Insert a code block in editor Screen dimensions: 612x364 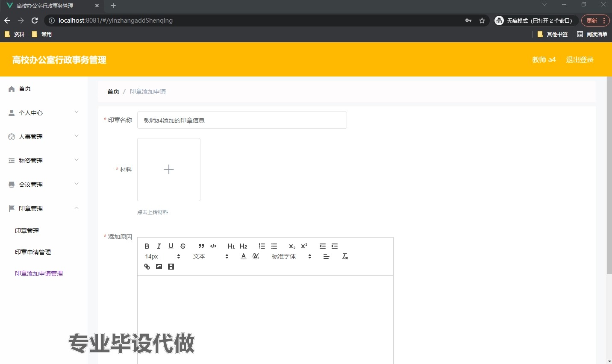pyautogui.click(x=213, y=246)
